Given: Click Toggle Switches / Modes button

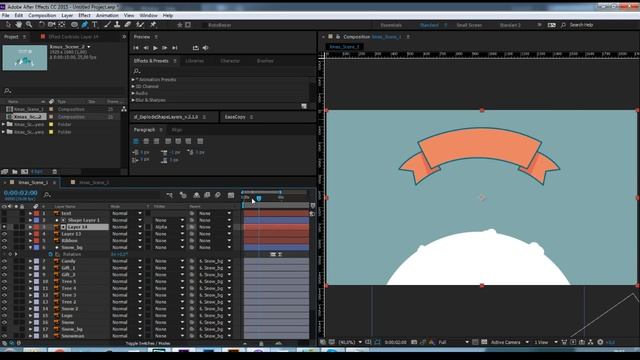Looking at the screenshot, I should [x=148, y=343].
